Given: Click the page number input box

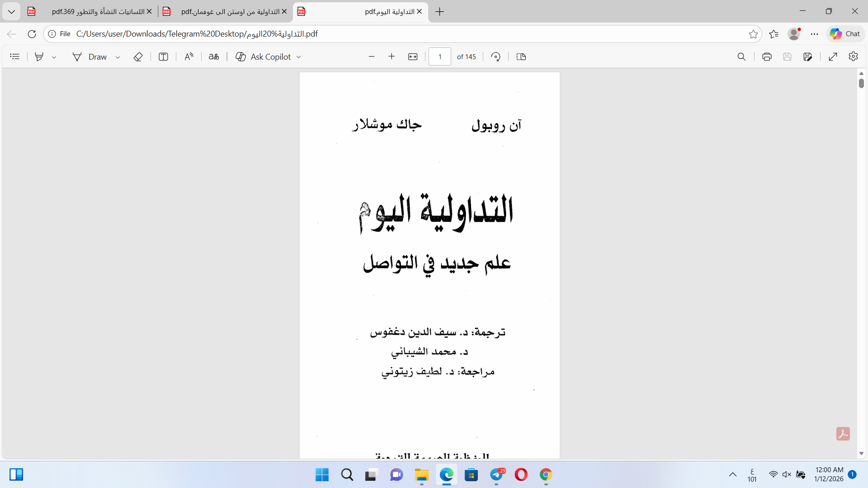Looking at the screenshot, I should point(440,56).
